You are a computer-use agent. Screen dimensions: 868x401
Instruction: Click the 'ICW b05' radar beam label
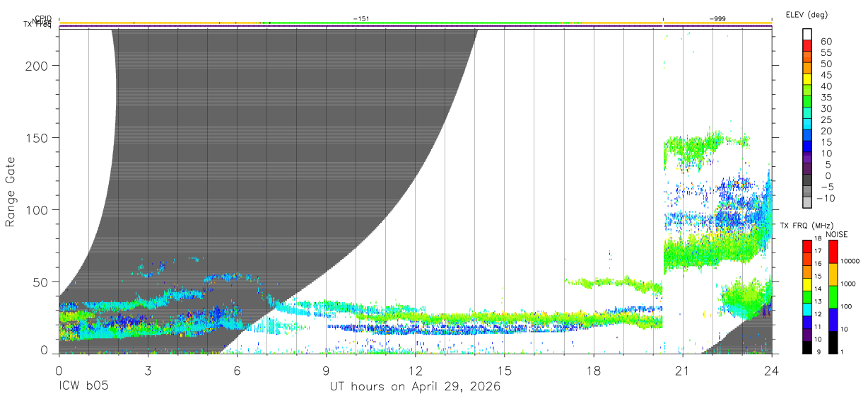click(83, 387)
